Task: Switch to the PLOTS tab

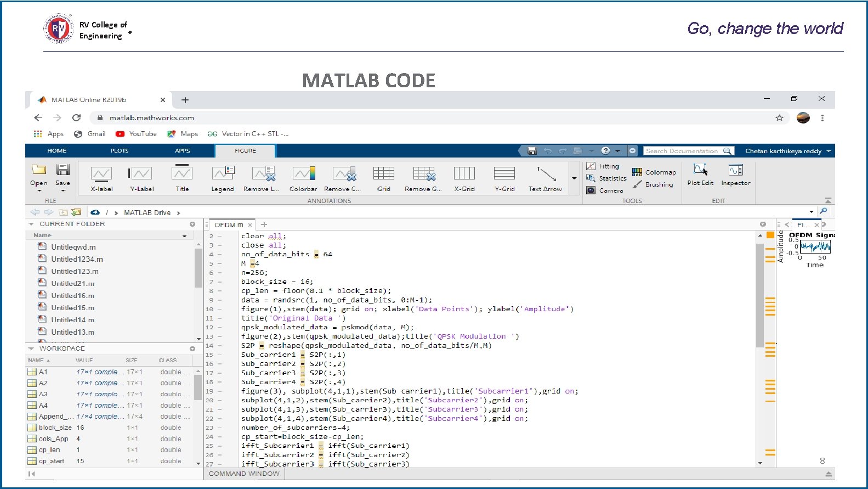Action: click(120, 150)
